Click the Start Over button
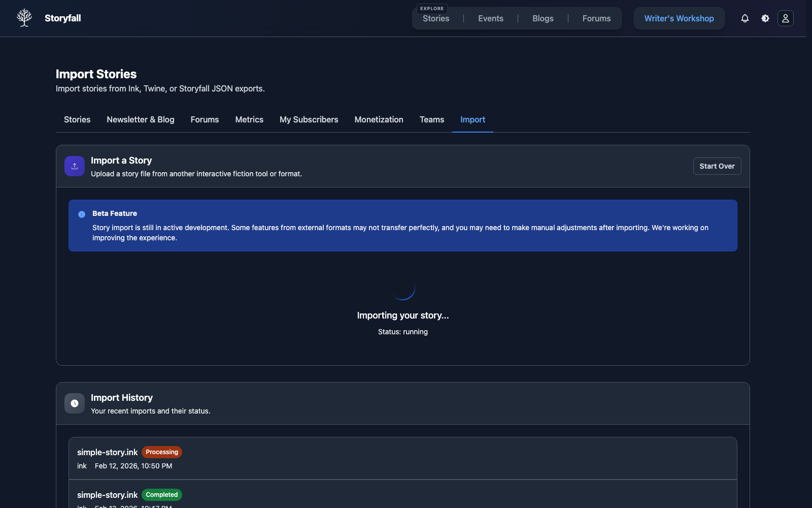 point(717,166)
